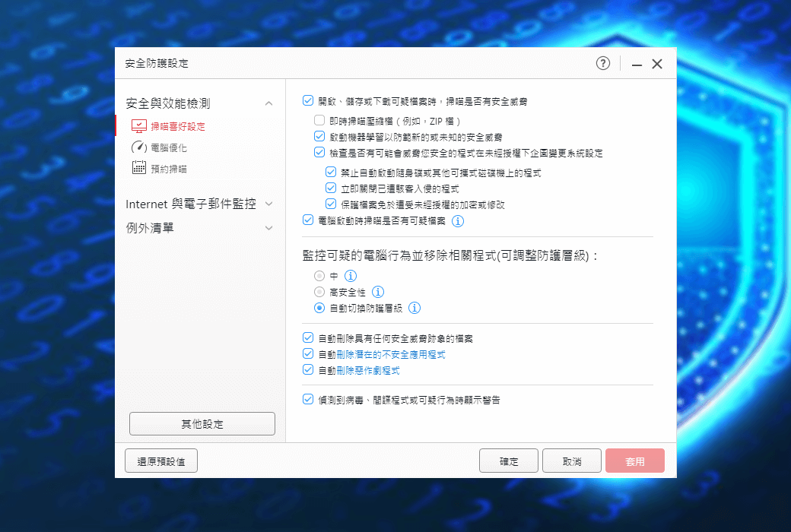Viewport: 791px width, 532px height.
Task: Click the 掃瞄喜好設定 monitor icon
Action: [138, 126]
